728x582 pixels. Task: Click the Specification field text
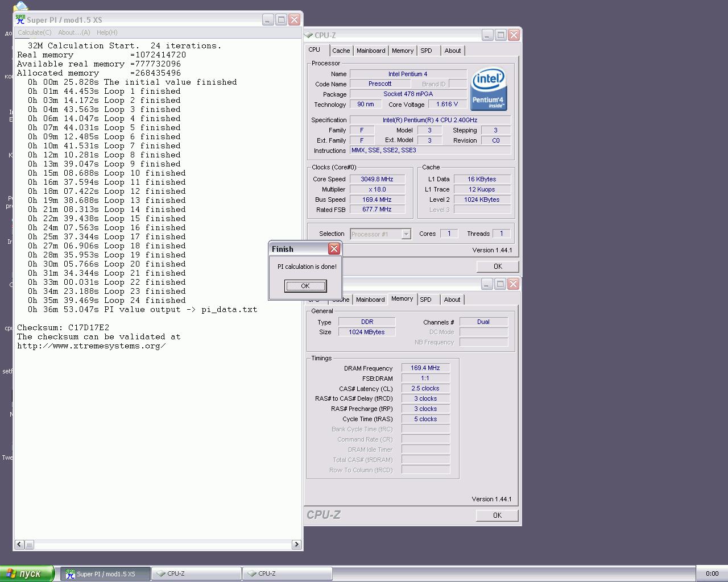click(x=430, y=120)
